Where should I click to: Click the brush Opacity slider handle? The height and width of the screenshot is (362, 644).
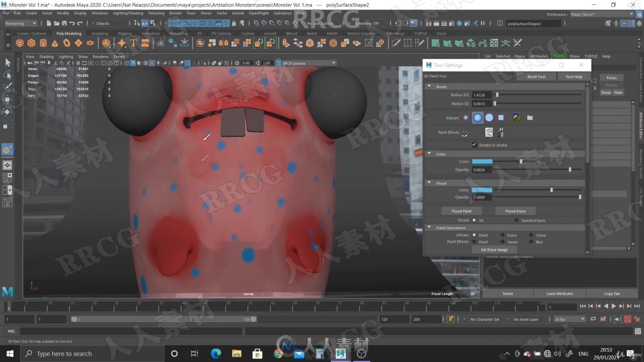point(570,169)
